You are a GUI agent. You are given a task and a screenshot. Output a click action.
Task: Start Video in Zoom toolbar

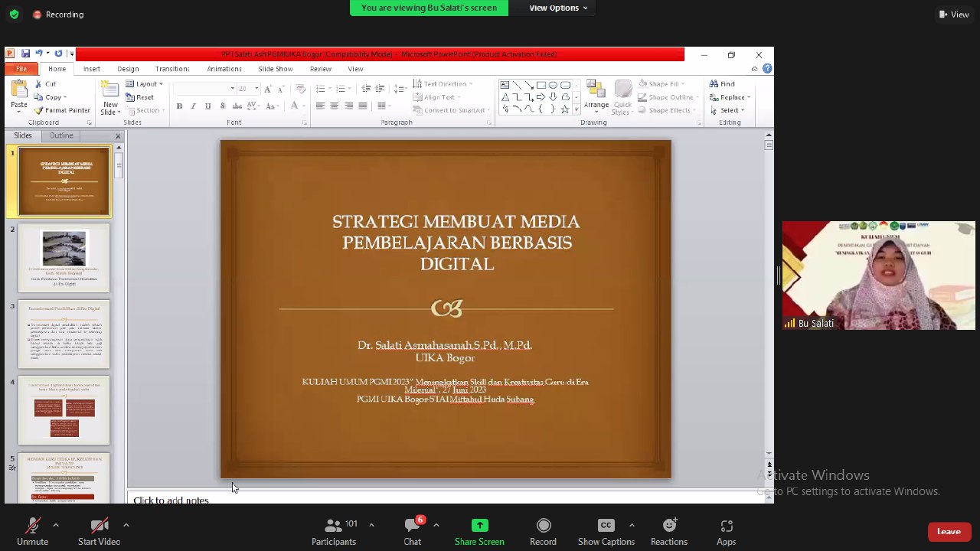(x=99, y=531)
